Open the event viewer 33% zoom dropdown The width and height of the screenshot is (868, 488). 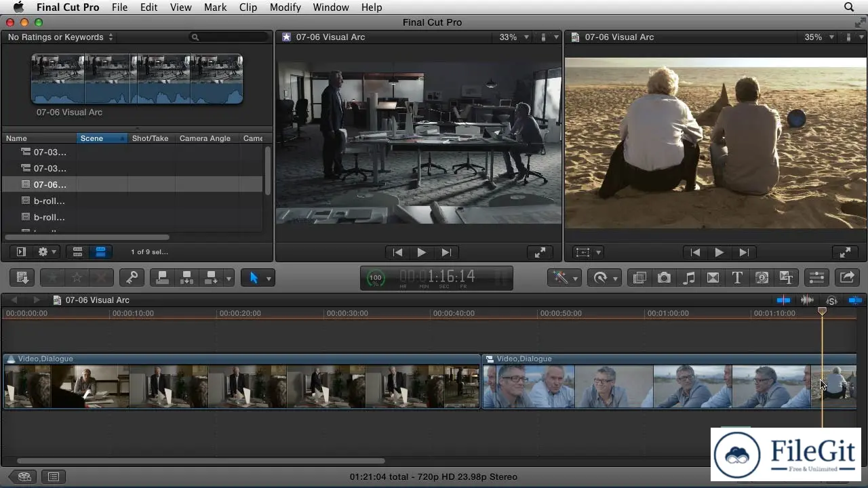click(514, 37)
